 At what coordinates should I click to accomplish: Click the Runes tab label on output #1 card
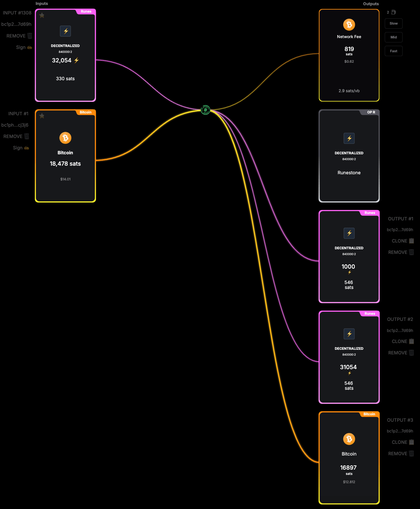pos(370,213)
